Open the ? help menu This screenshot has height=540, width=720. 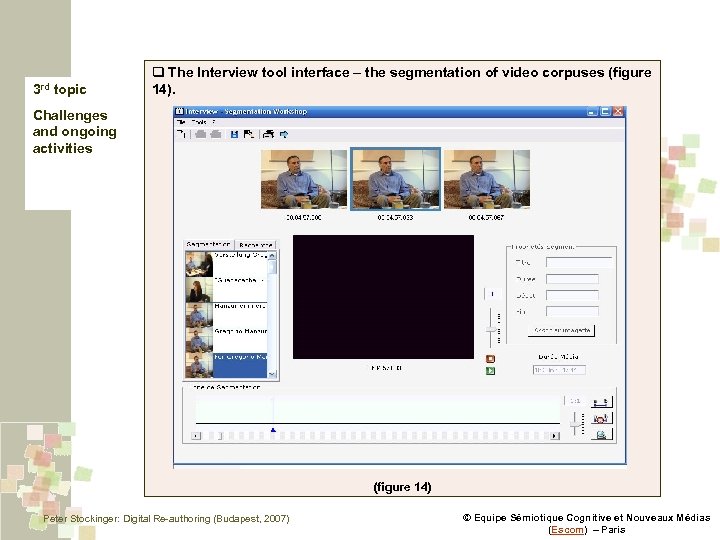[214, 122]
